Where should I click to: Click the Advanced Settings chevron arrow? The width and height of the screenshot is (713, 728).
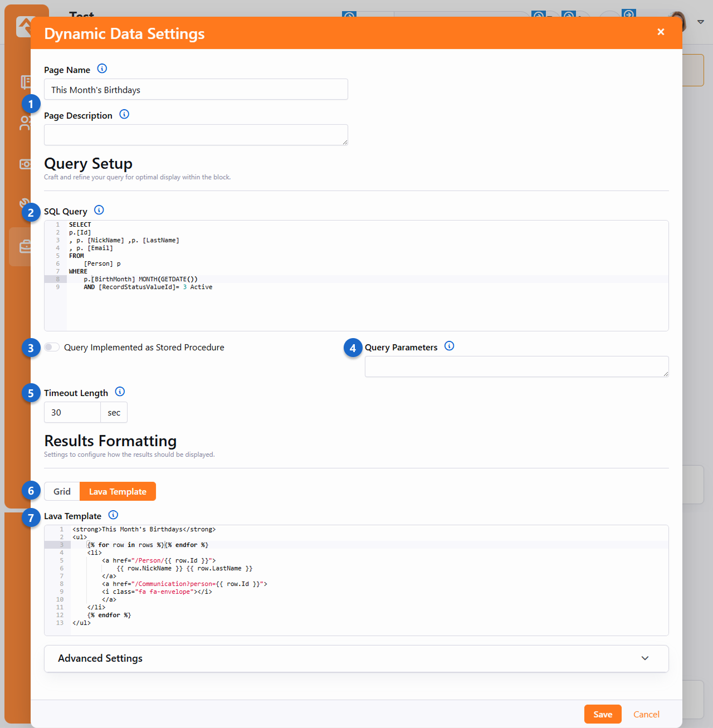point(645,658)
